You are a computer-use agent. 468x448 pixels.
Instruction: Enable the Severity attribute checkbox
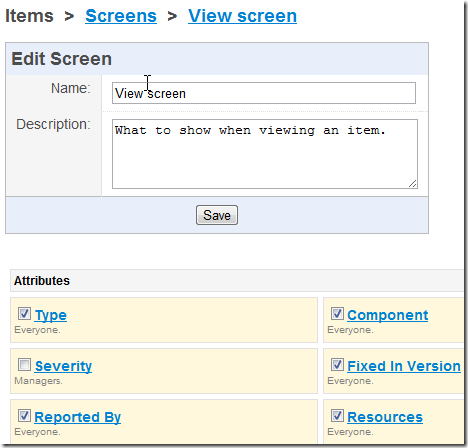(24, 364)
